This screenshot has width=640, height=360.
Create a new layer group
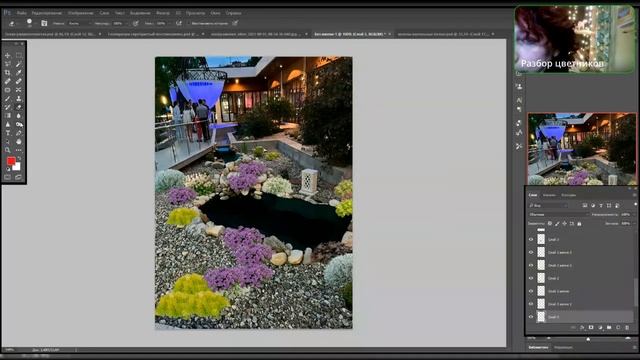coord(609,327)
